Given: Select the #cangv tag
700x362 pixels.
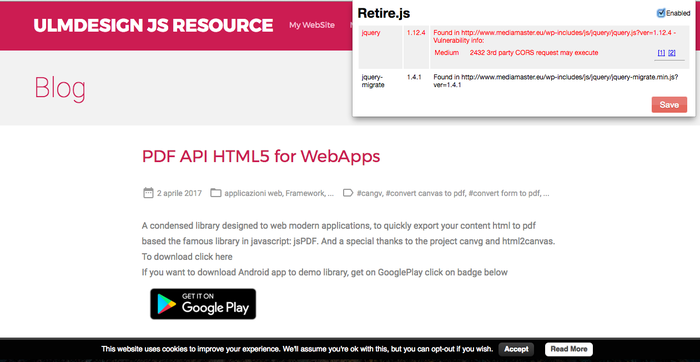Looking at the screenshot, I should (369, 193).
